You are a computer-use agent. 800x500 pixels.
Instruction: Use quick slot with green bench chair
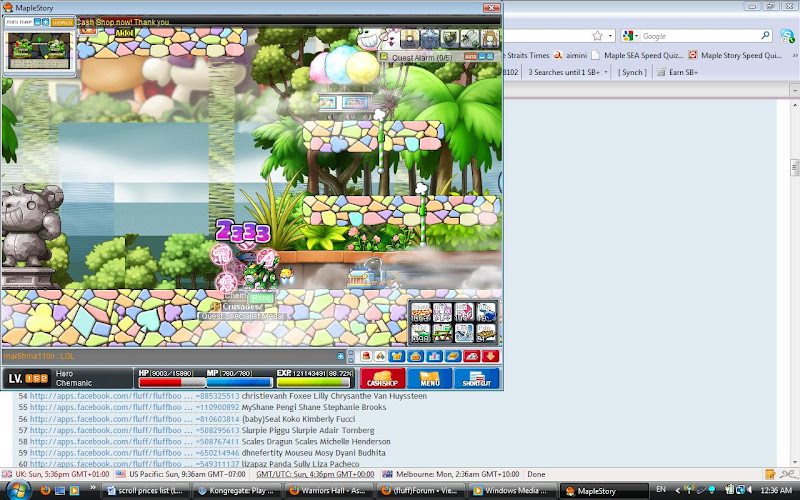(x=442, y=333)
